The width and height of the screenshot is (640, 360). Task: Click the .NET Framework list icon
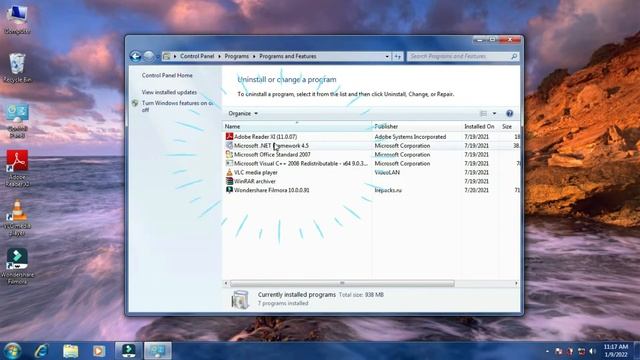[229, 145]
